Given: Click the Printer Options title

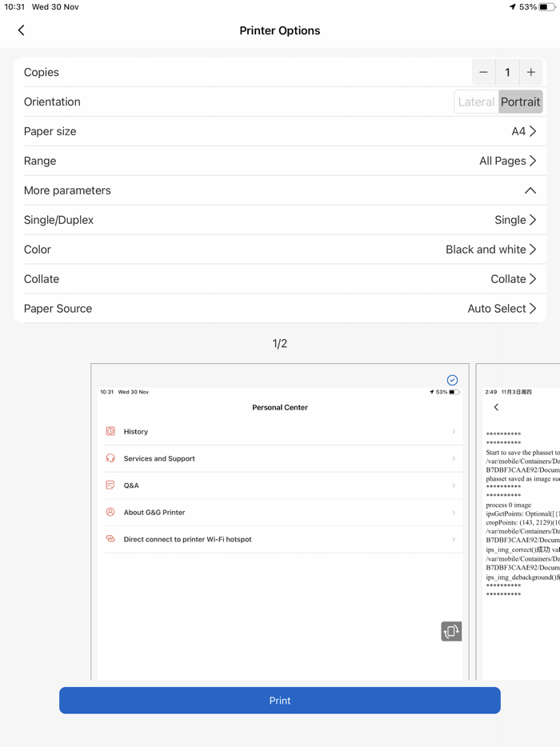Looking at the screenshot, I should [x=280, y=30].
